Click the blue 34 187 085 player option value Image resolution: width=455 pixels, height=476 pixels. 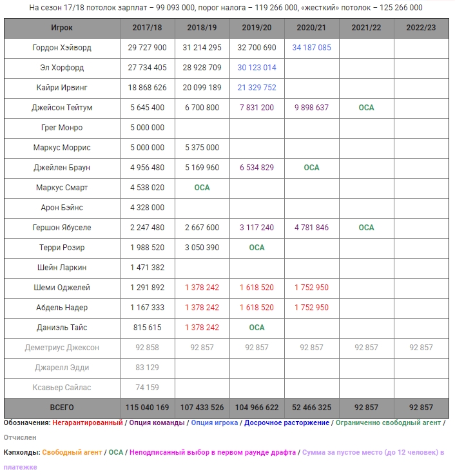(311, 48)
